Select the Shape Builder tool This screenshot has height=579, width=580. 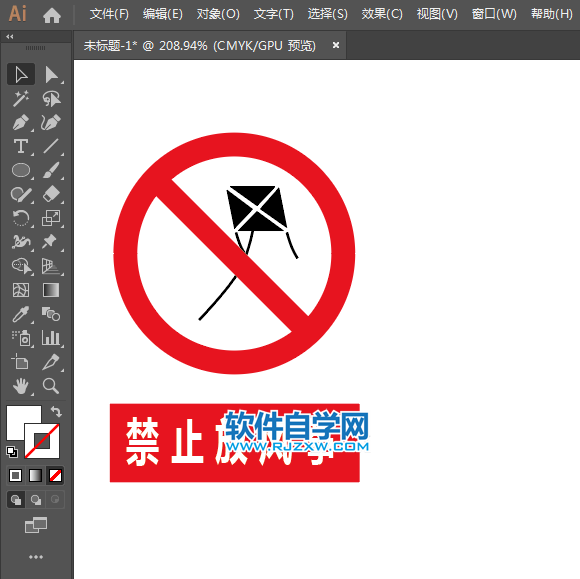coord(21,266)
